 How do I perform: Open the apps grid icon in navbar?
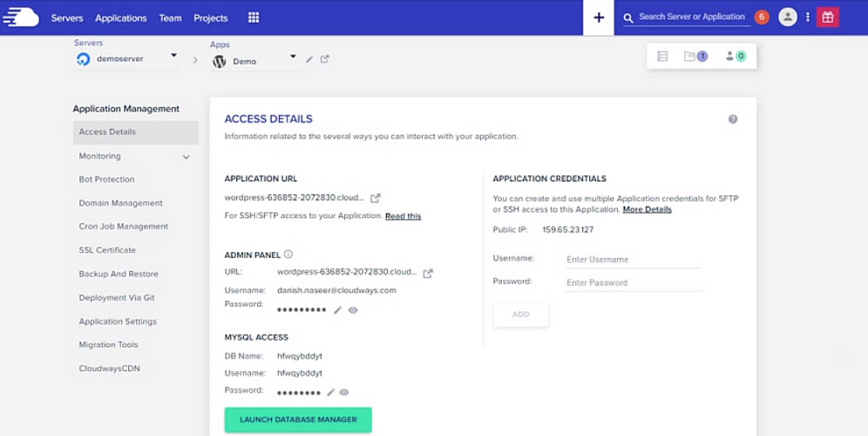(254, 17)
